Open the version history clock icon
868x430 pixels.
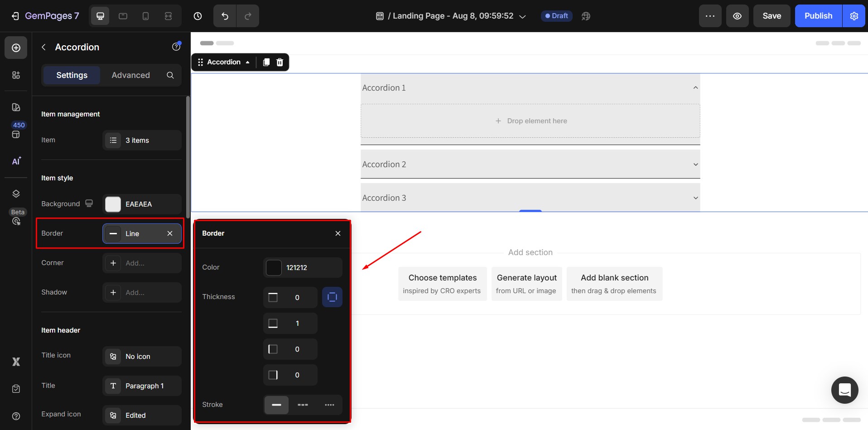[198, 16]
